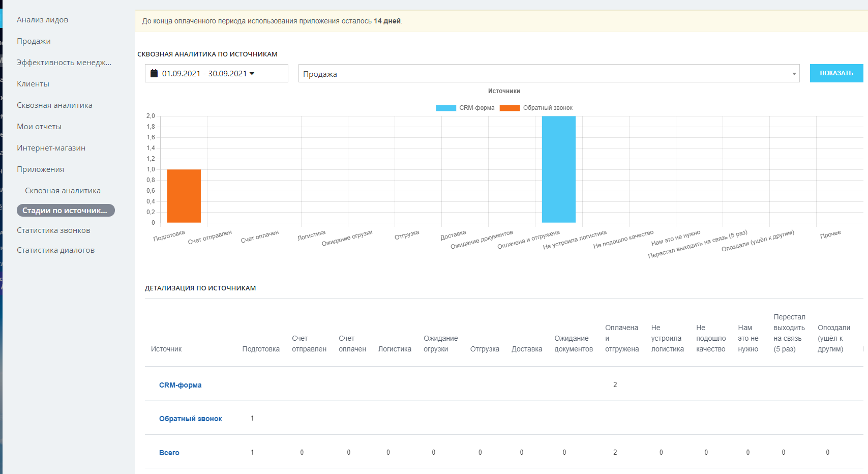Image resolution: width=868 pixels, height=474 pixels.
Task: Open the date range dropdown arrow
Action: (x=252, y=74)
